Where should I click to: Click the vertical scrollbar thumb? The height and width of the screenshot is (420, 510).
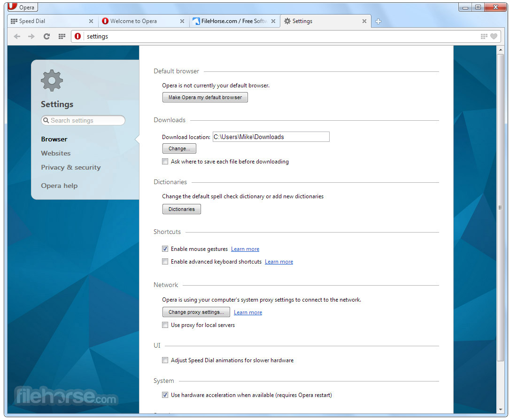pos(501,208)
